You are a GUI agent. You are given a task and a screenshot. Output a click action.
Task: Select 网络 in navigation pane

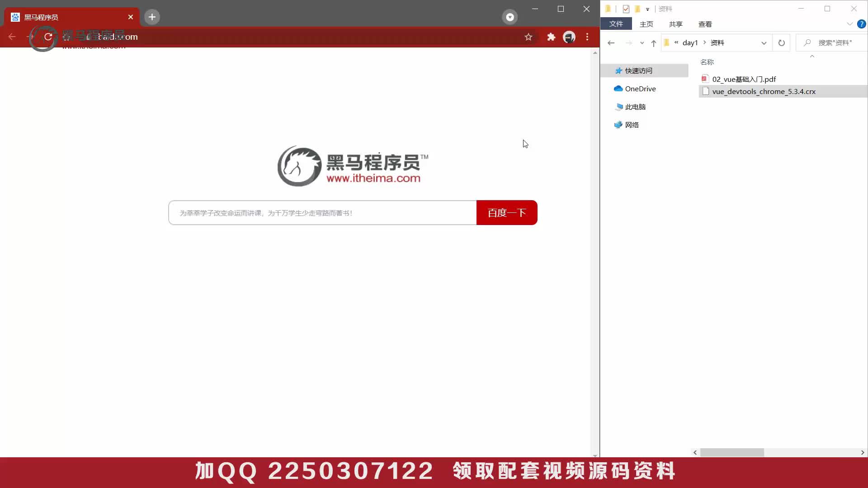click(632, 125)
